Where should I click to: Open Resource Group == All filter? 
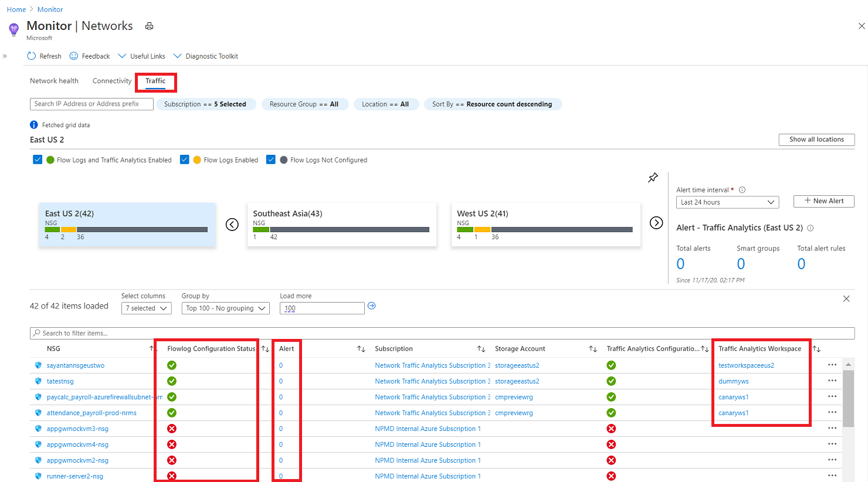pyautogui.click(x=304, y=104)
